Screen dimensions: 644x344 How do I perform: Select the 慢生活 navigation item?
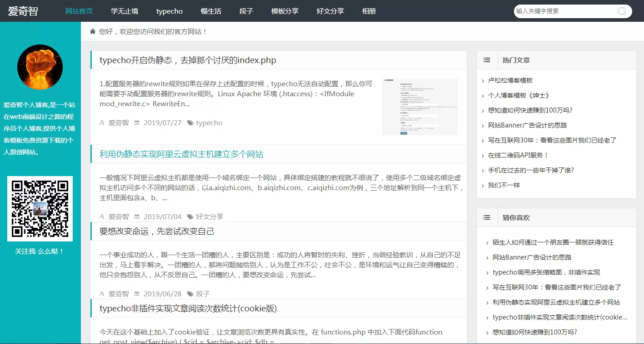[x=211, y=11]
